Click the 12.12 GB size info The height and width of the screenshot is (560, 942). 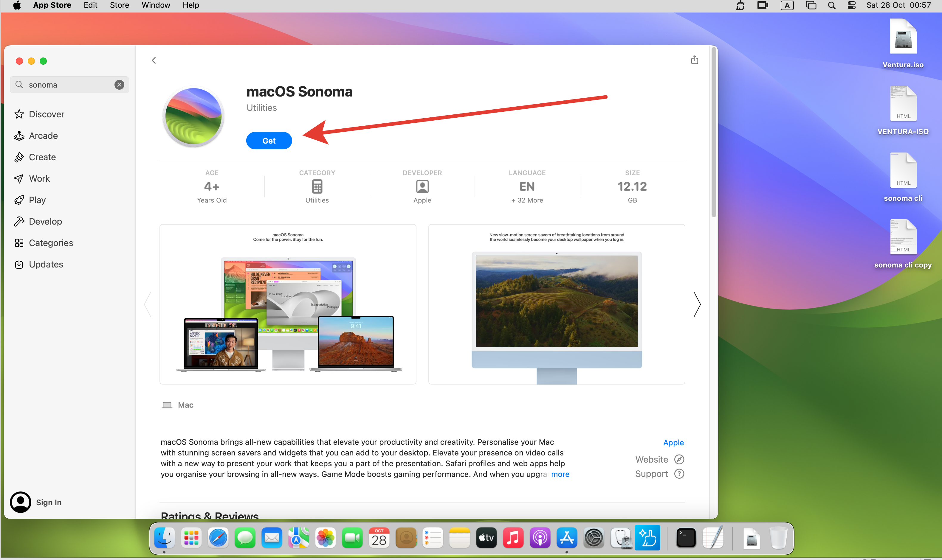click(632, 186)
